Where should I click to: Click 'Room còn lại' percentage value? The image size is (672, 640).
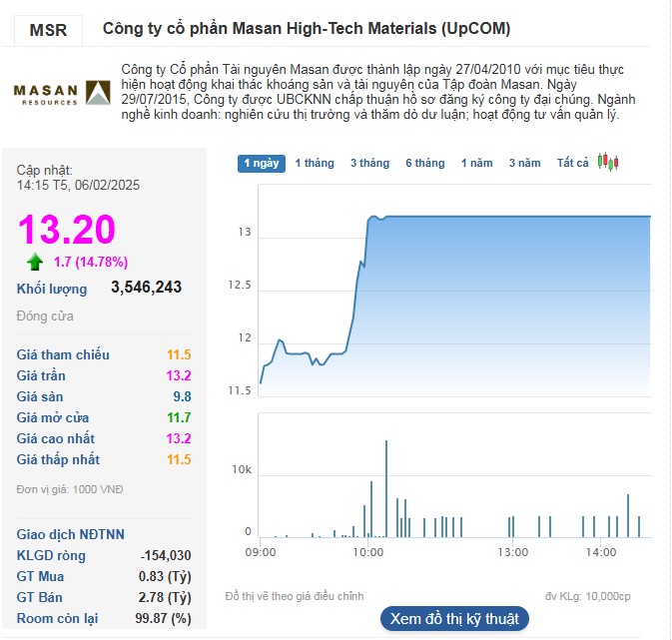[165, 619]
